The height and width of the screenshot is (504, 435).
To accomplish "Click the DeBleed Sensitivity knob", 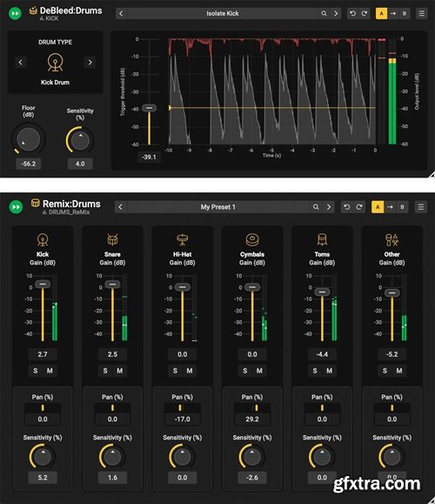I will tap(80, 140).
